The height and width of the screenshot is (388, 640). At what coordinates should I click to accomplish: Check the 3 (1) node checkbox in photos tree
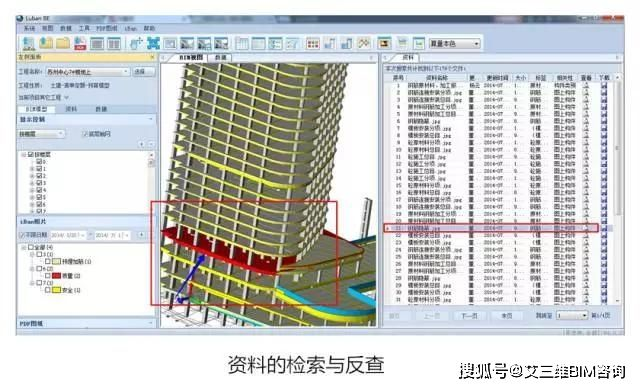click(40, 254)
